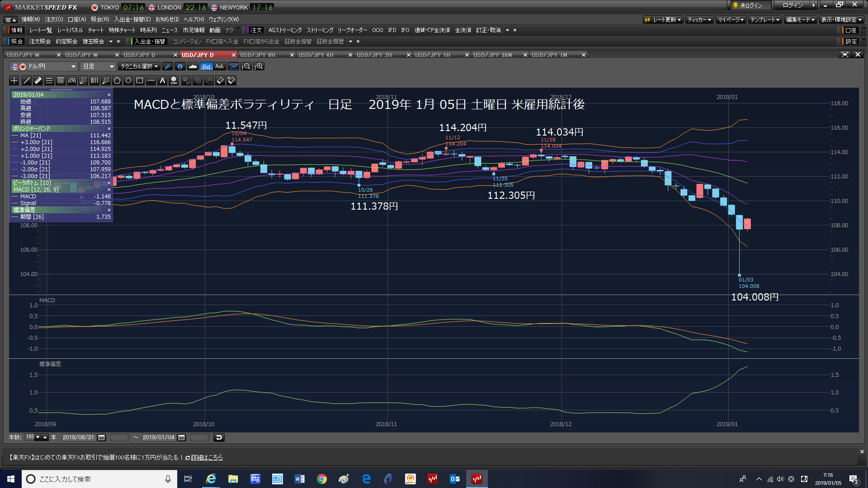The image size is (868, 488).
Task: Click the pencil edit icon beside テクニカル選択
Action: (167, 66)
